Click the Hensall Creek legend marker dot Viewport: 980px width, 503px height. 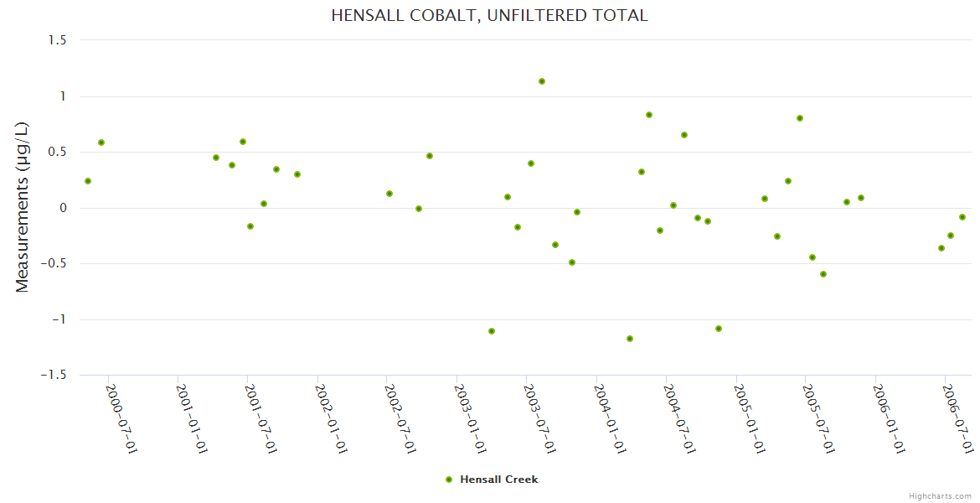pyautogui.click(x=449, y=480)
